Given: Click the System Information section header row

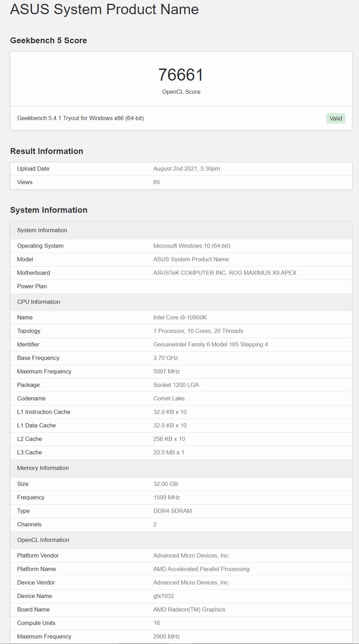Looking at the screenshot, I should [181, 230].
